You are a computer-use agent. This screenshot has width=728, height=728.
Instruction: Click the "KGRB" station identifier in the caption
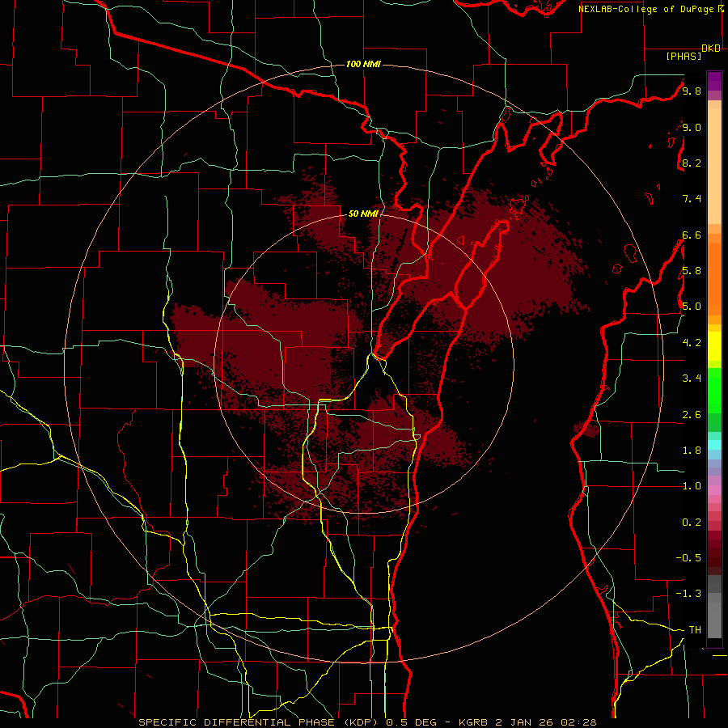[x=472, y=722]
